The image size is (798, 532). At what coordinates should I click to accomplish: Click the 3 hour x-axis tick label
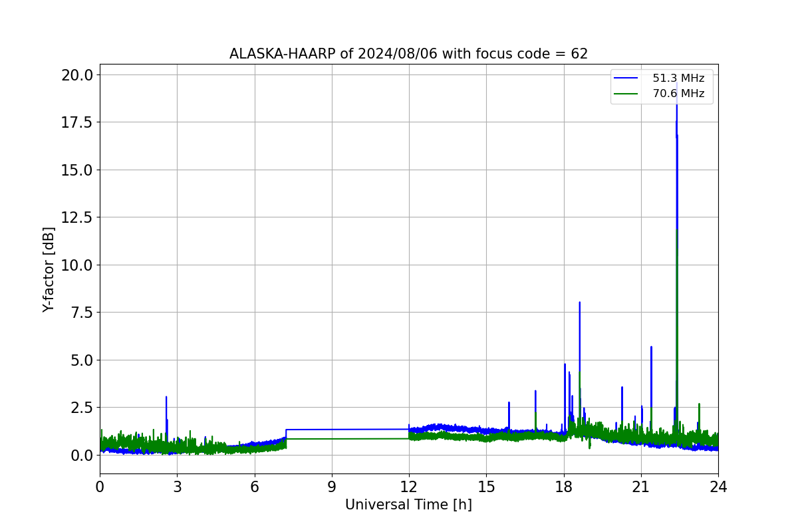[x=177, y=487]
